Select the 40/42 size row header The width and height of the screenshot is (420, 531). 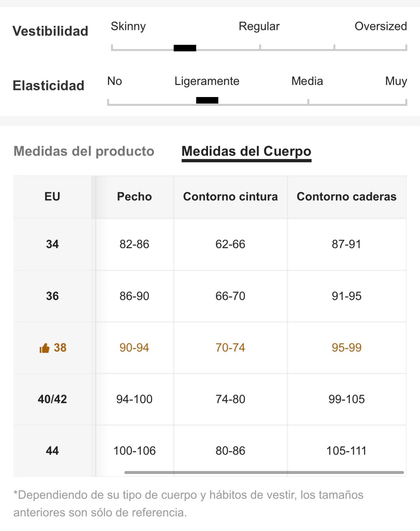pyautogui.click(x=52, y=399)
